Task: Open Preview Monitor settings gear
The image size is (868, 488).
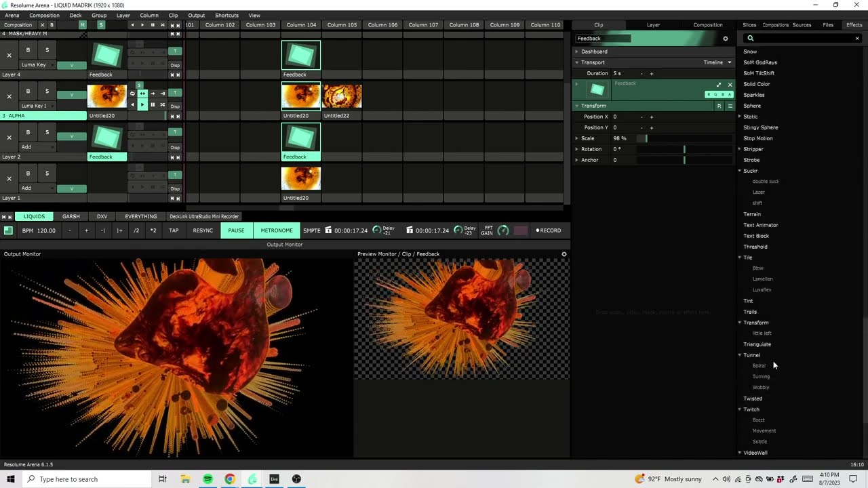Action: [564, 254]
